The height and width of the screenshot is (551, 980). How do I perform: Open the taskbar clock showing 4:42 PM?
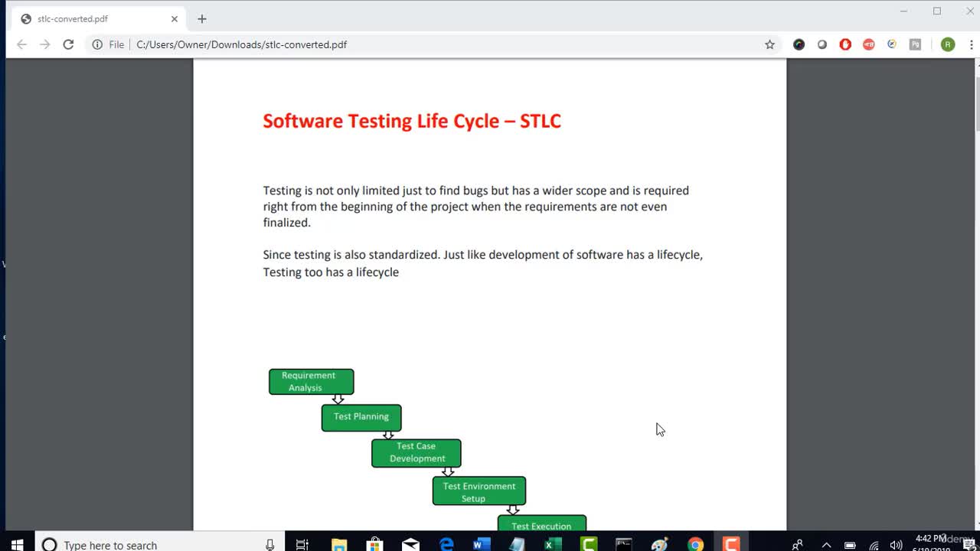click(x=931, y=543)
